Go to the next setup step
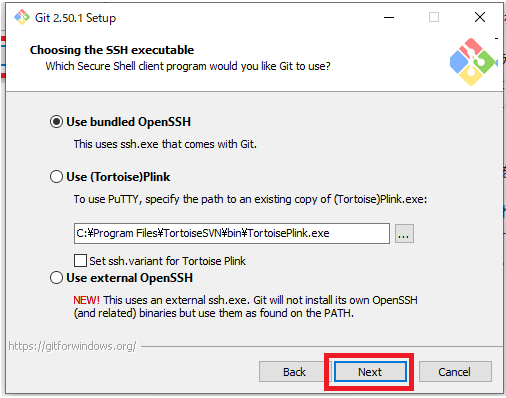The image size is (506, 398). 370,372
